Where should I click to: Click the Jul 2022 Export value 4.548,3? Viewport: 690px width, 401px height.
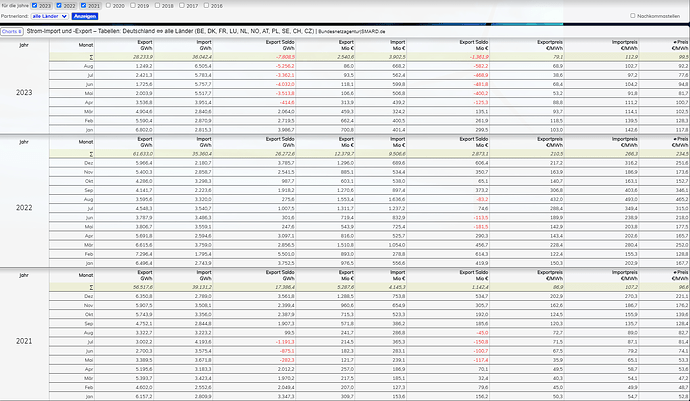point(144,209)
